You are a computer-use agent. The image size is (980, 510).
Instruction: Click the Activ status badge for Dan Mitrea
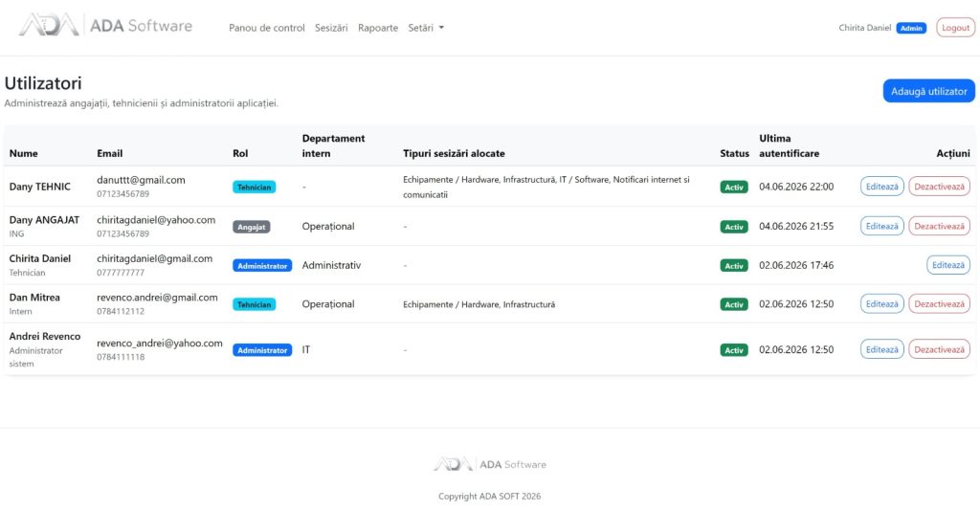734,304
